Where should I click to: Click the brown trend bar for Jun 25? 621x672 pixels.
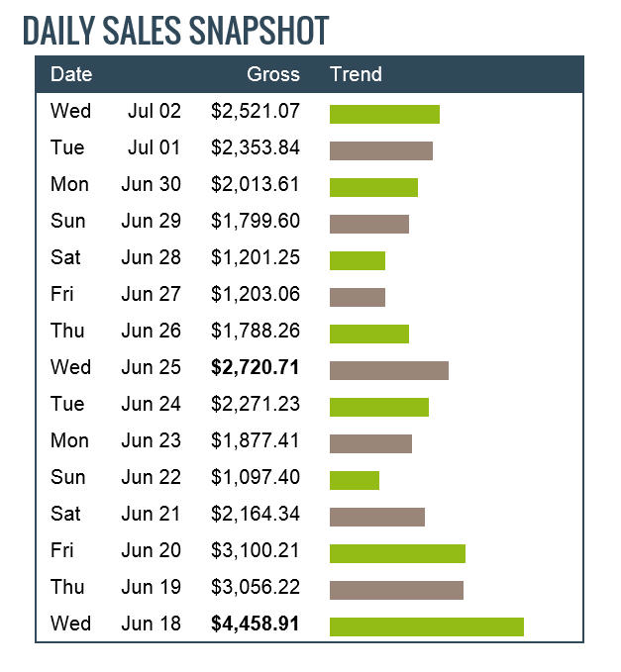point(388,370)
